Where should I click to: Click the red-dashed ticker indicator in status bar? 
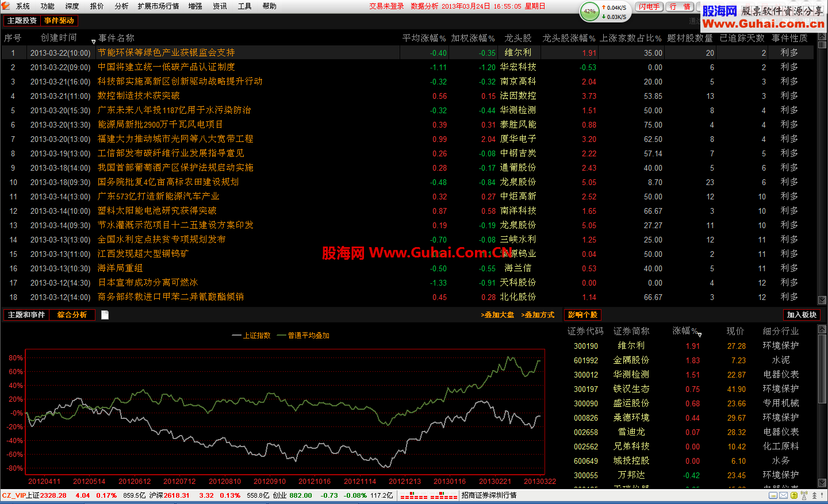tap(429, 495)
